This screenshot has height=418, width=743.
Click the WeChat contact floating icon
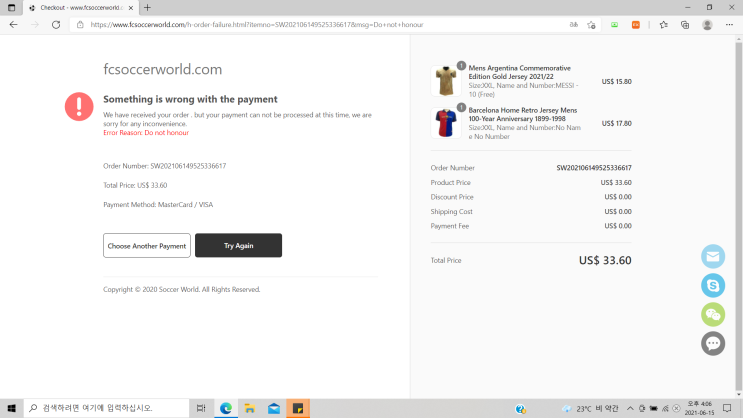click(713, 314)
